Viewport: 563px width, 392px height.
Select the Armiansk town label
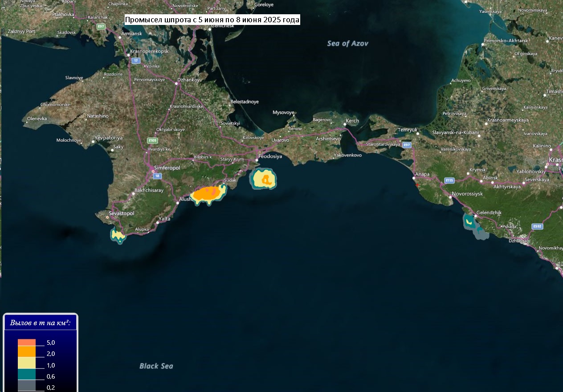point(131,33)
